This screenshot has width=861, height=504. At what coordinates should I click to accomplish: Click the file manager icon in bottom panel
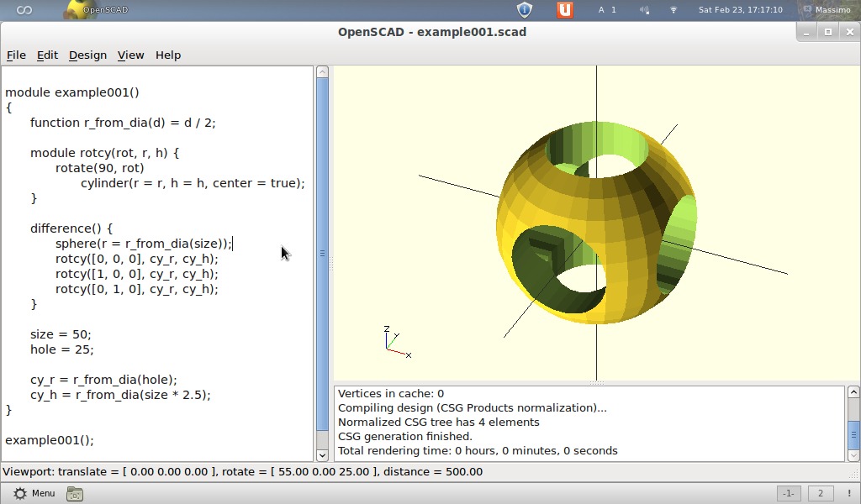pyautogui.click(x=75, y=494)
